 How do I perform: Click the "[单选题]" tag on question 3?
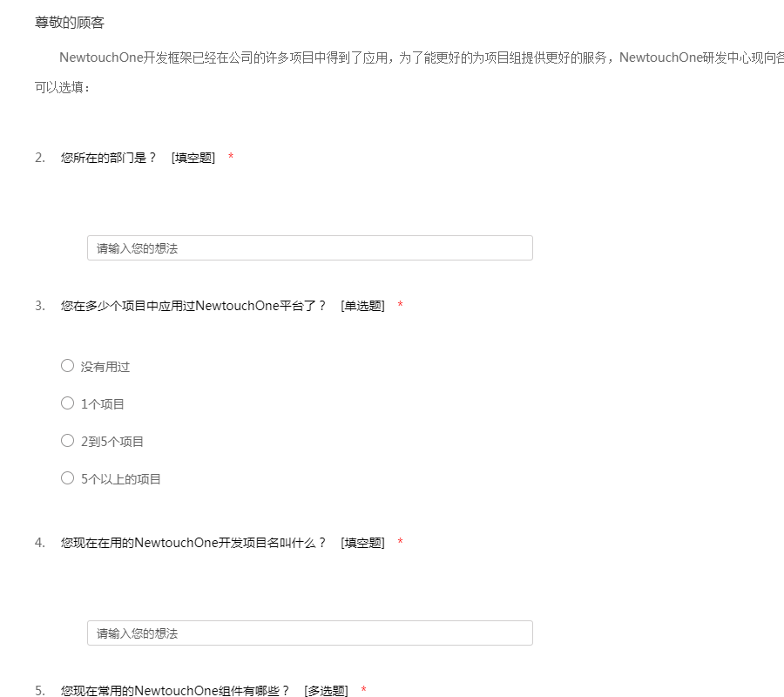[362, 306]
